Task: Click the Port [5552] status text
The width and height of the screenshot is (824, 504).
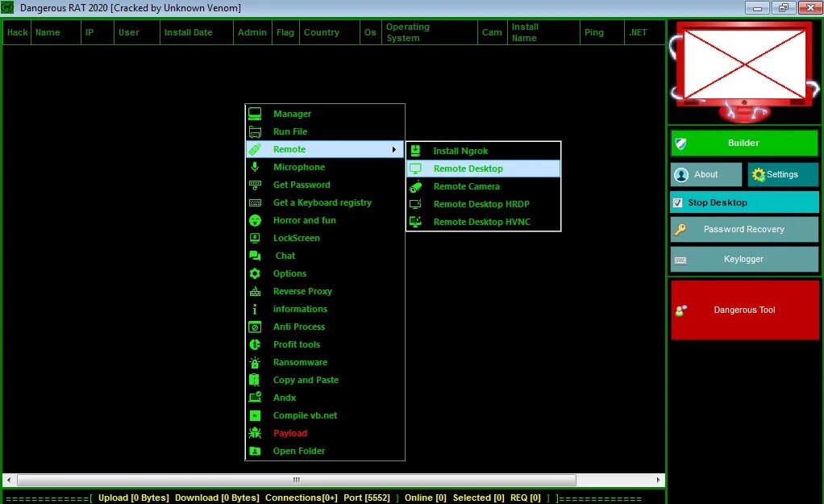Action: [367, 498]
